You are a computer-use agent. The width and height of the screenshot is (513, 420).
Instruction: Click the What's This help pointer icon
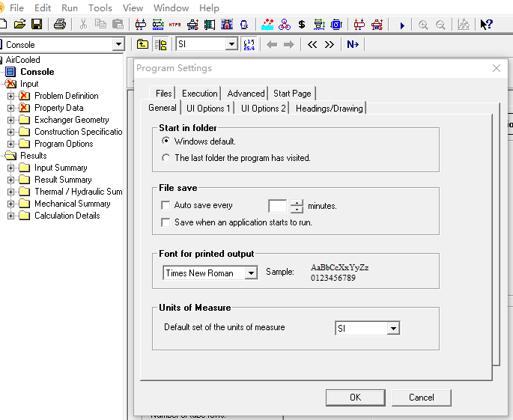point(486,25)
